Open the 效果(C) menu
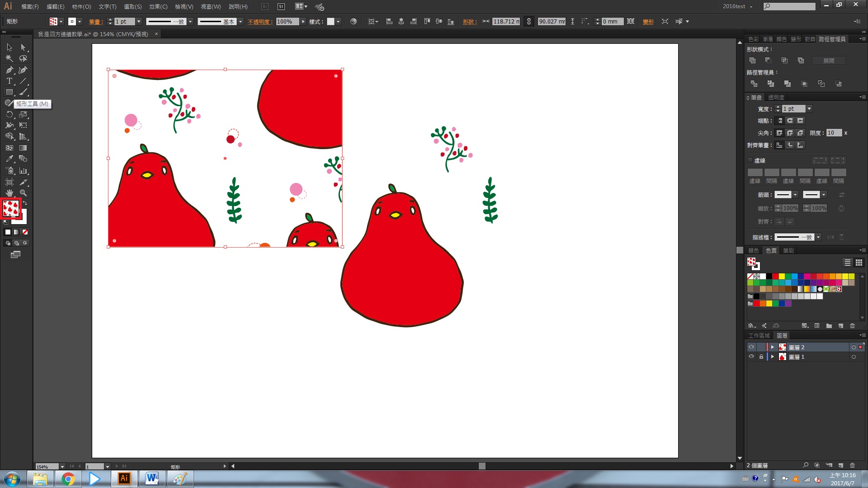The height and width of the screenshot is (488, 868). (x=158, y=7)
